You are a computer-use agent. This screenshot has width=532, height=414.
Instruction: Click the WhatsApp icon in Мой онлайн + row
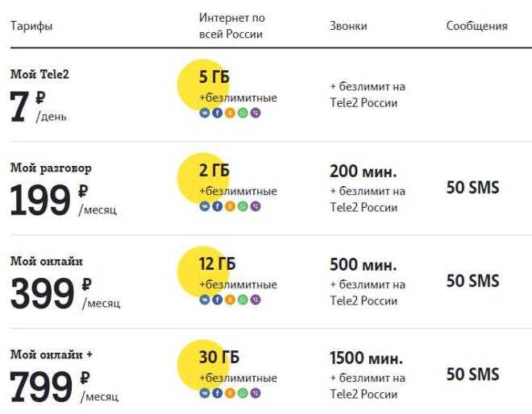243,393
